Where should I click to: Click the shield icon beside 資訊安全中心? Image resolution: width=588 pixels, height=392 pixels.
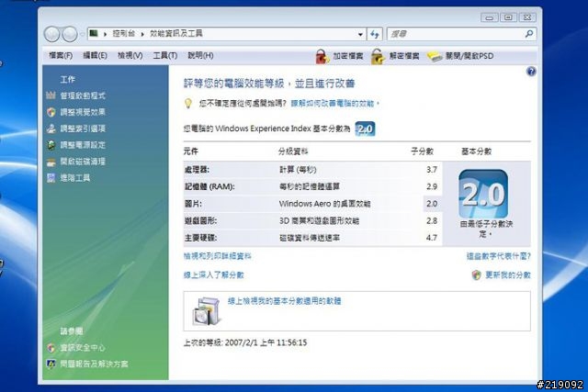(51, 348)
